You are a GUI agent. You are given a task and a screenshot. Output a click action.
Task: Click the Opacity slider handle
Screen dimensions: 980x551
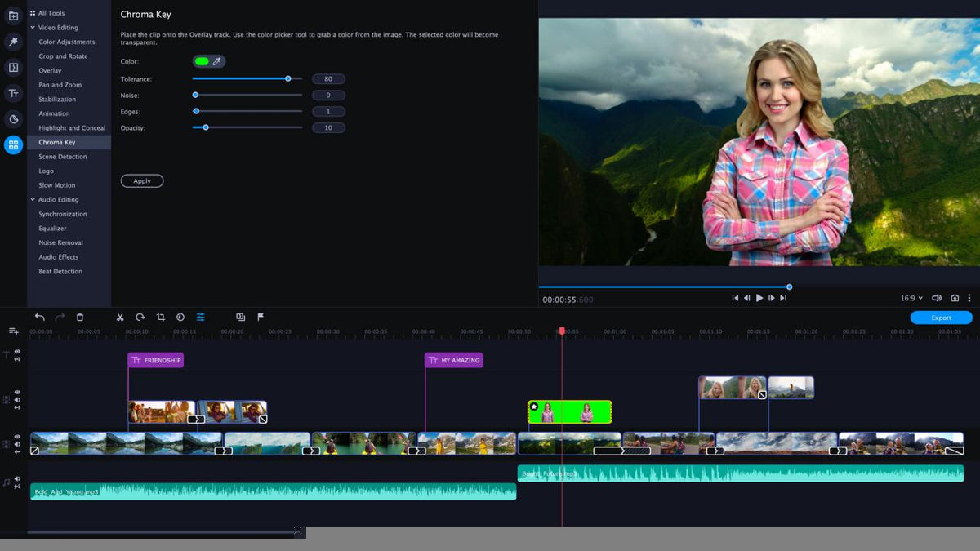pyautogui.click(x=206, y=127)
